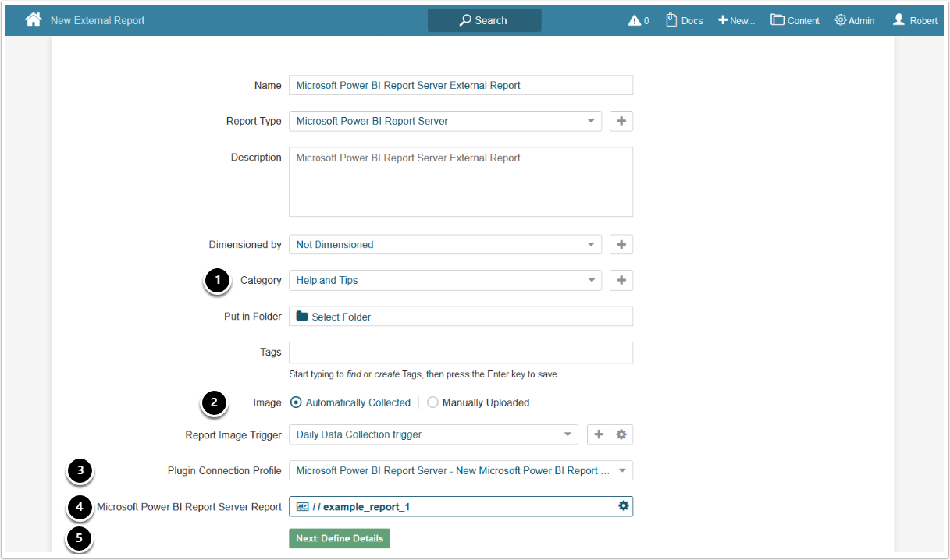The width and height of the screenshot is (950, 560).
Task: Expand the Plugin Connection Profile dropdown
Action: [461, 470]
